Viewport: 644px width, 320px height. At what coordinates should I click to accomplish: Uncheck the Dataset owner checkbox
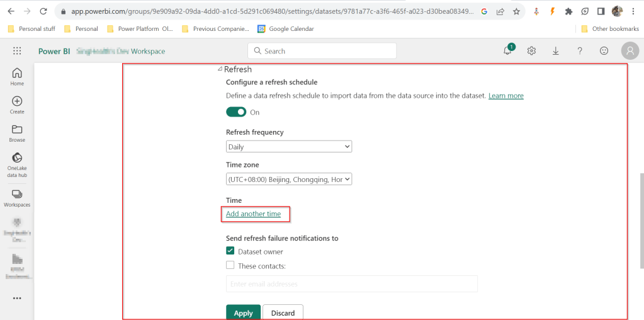(x=230, y=251)
